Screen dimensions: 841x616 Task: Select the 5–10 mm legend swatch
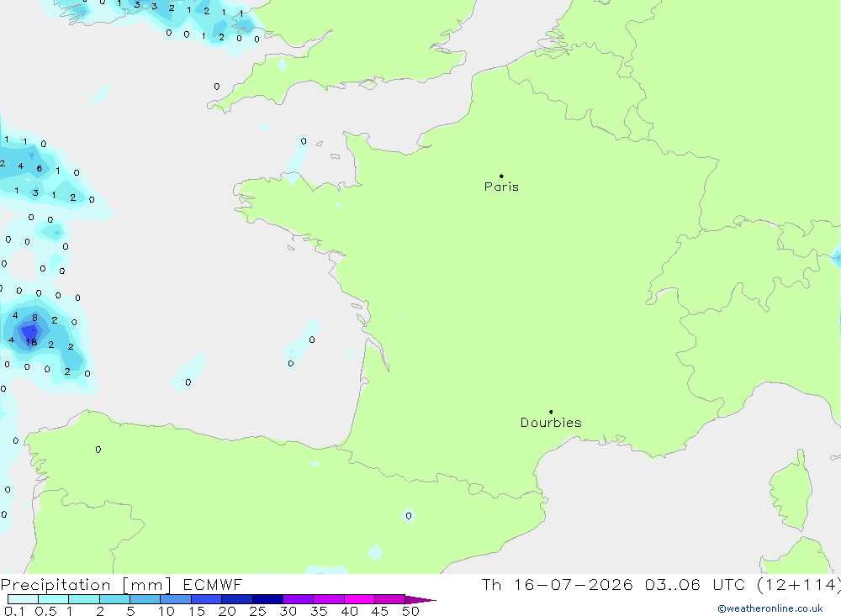(x=145, y=599)
